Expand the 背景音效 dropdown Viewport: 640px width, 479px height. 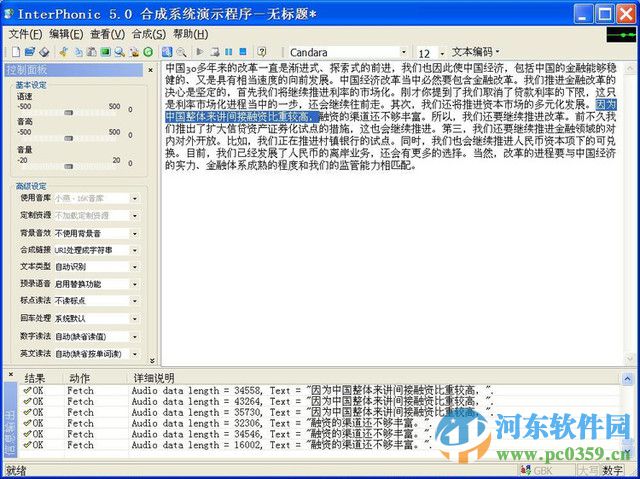click(135, 234)
